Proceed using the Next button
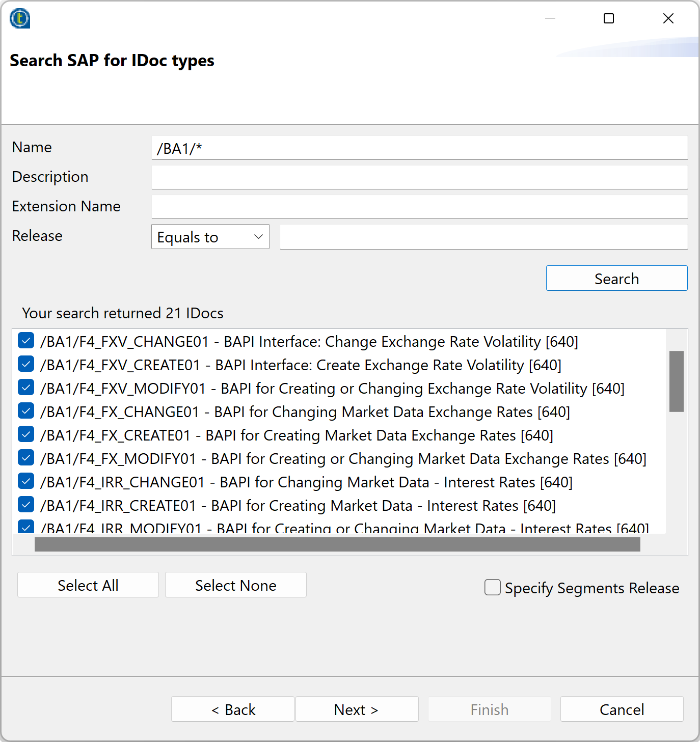700x742 pixels. (356, 709)
